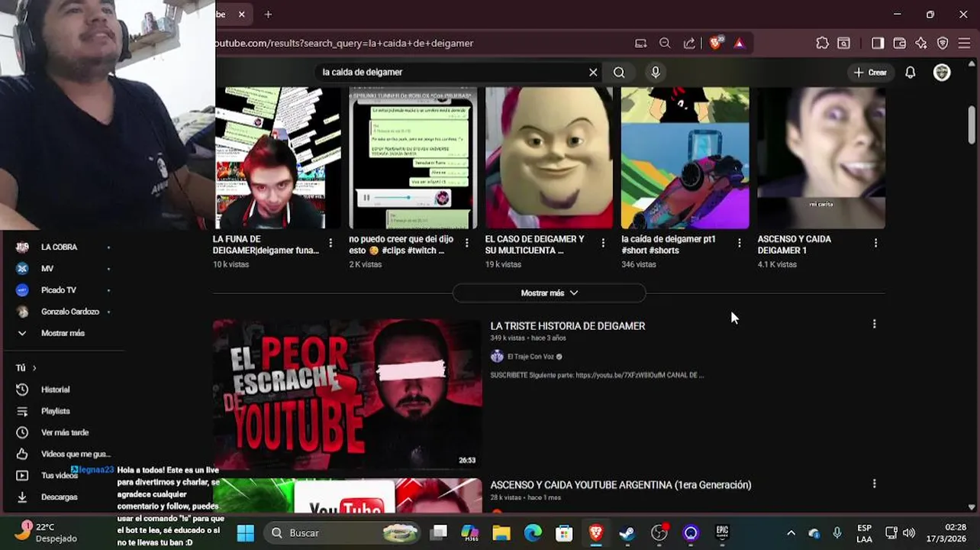Open El Traje Con Voz channel link
The image size is (980, 550).
click(530, 357)
